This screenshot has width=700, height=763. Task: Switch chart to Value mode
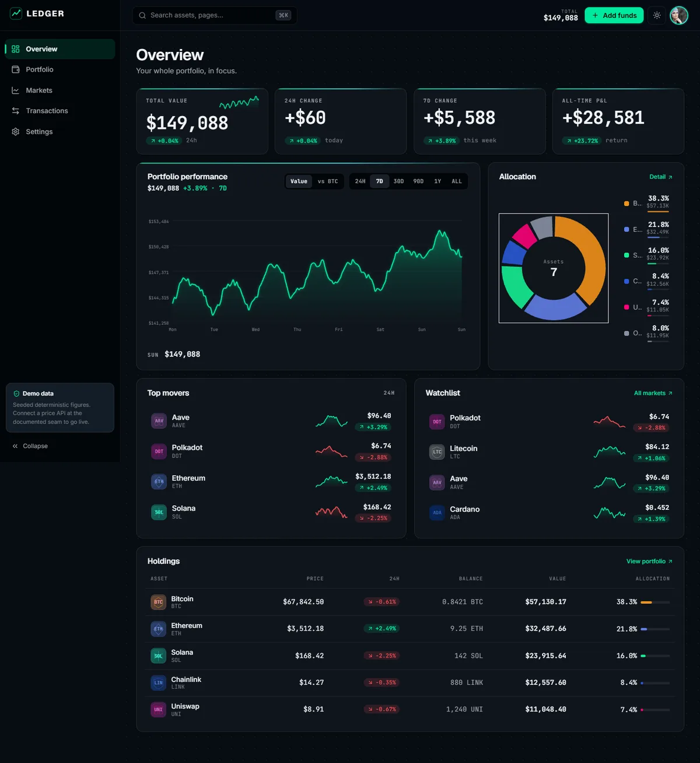click(x=299, y=181)
